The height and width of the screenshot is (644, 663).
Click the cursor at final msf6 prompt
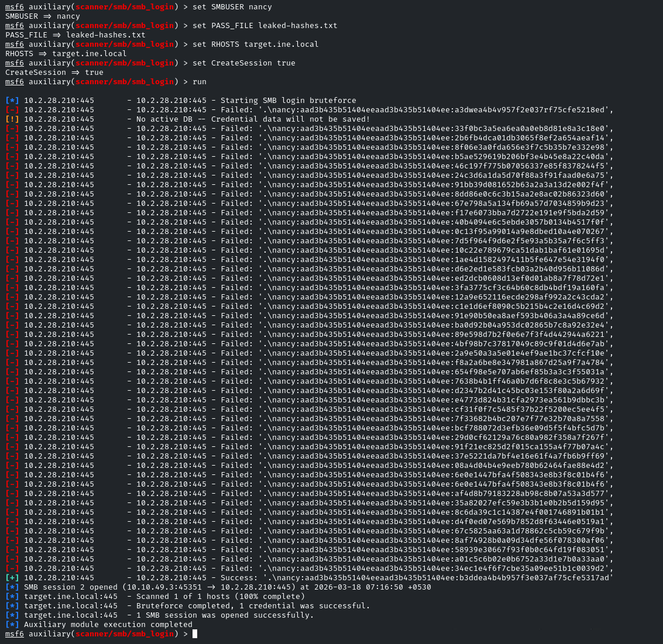pyautogui.click(x=195, y=633)
